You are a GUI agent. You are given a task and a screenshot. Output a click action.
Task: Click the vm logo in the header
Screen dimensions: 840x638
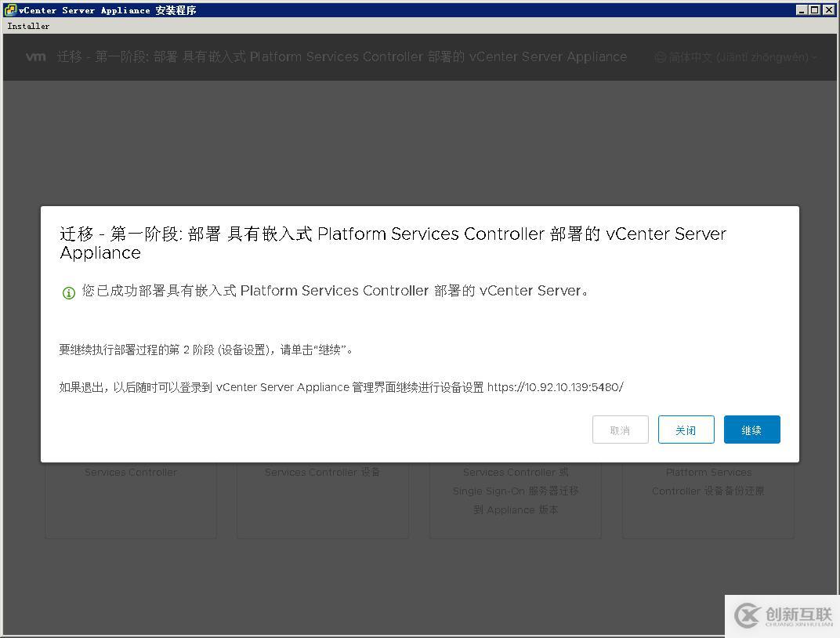coord(36,56)
